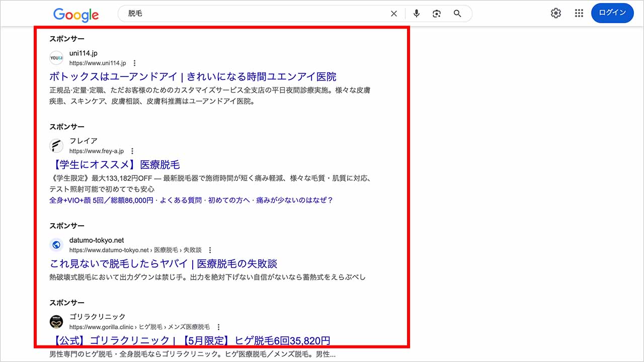
Task: Click the datumo-tokyo.net site name
Action: [97, 240]
